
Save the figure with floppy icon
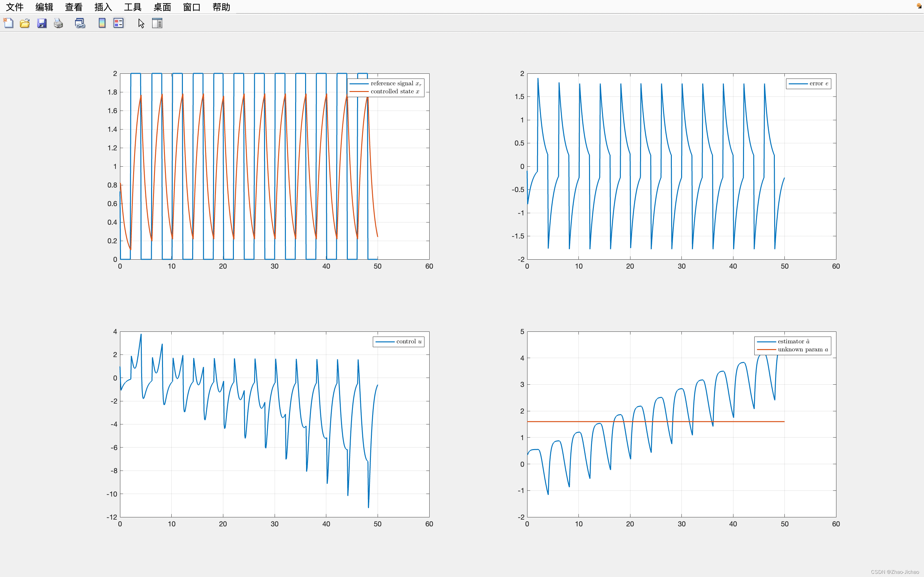pos(42,23)
